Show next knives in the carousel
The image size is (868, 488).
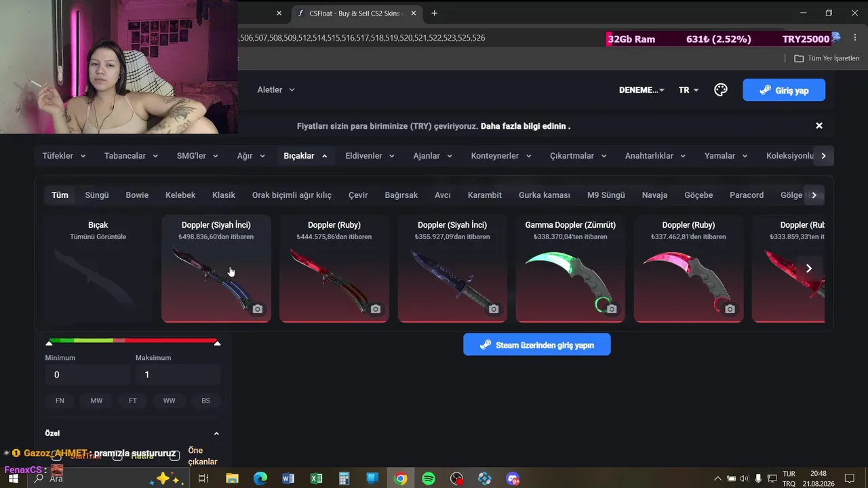(809, 268)
